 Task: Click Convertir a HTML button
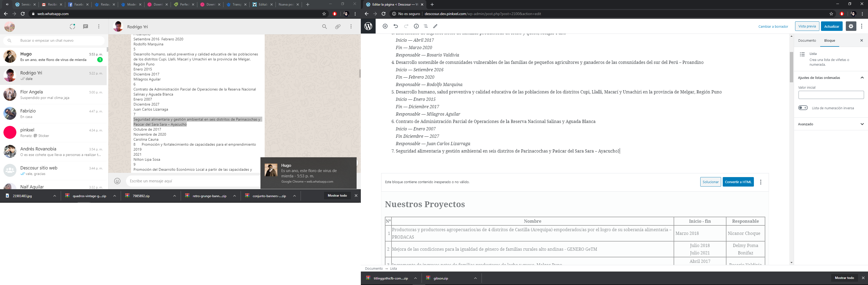pos(738,182)
